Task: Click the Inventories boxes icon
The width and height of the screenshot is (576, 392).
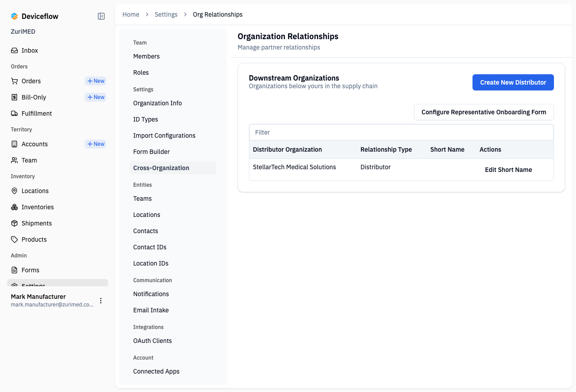Action: pyautogui.click(x=14, y=207)
